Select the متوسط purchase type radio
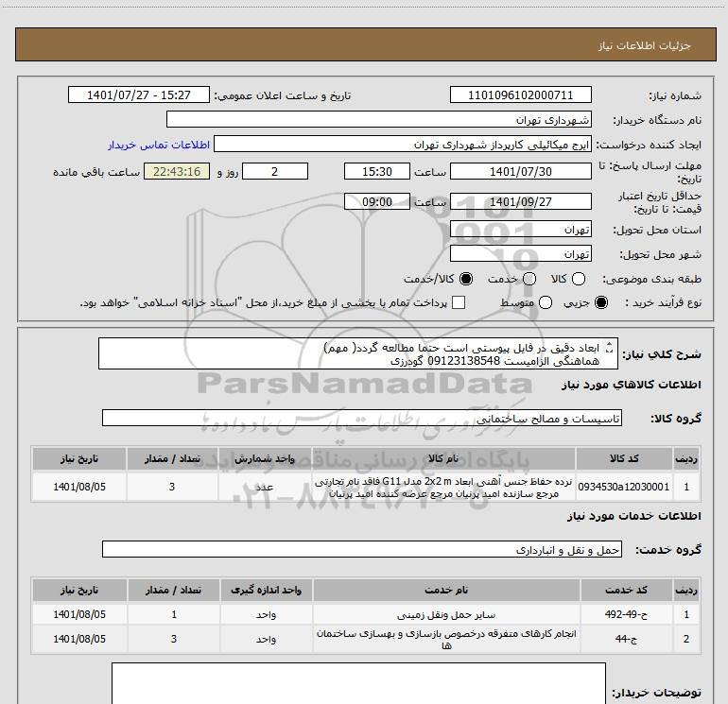Viewport: 728px width, 704px height. pos(546,303)
